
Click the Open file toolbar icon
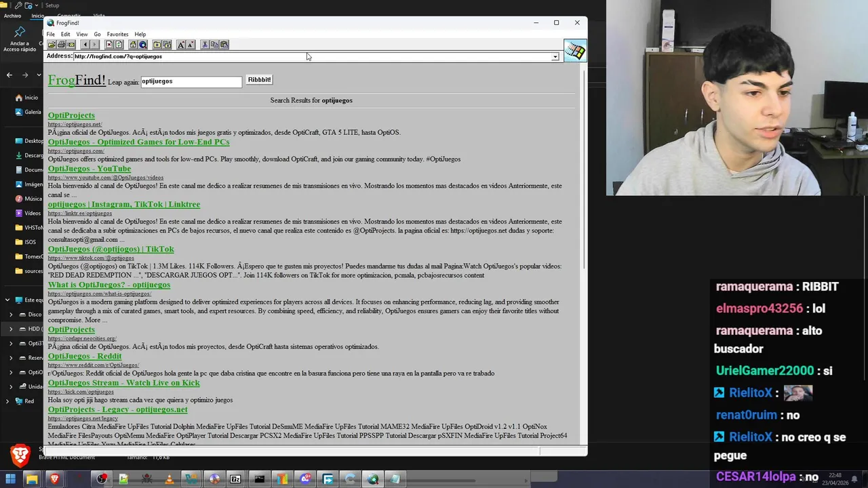52,45
